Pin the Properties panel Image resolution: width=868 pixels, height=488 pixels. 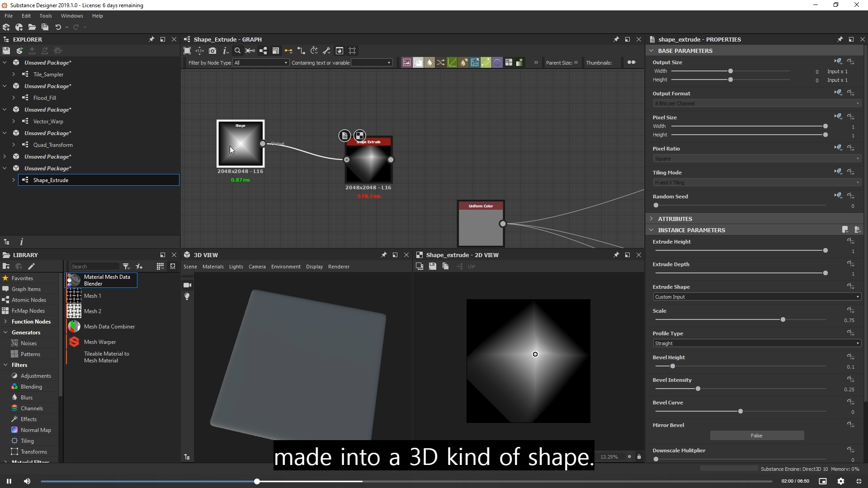[840, 39]
